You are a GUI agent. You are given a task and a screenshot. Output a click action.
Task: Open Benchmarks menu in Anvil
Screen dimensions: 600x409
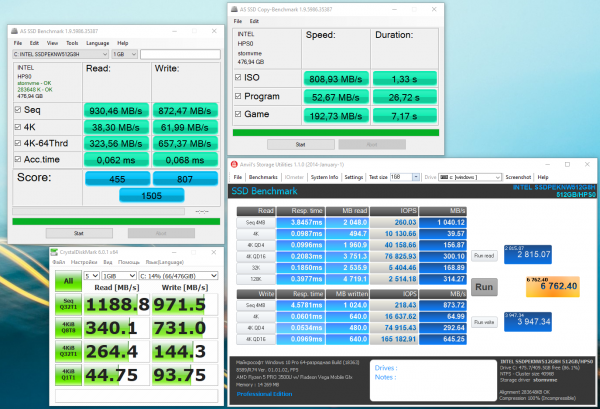(263, 177)
